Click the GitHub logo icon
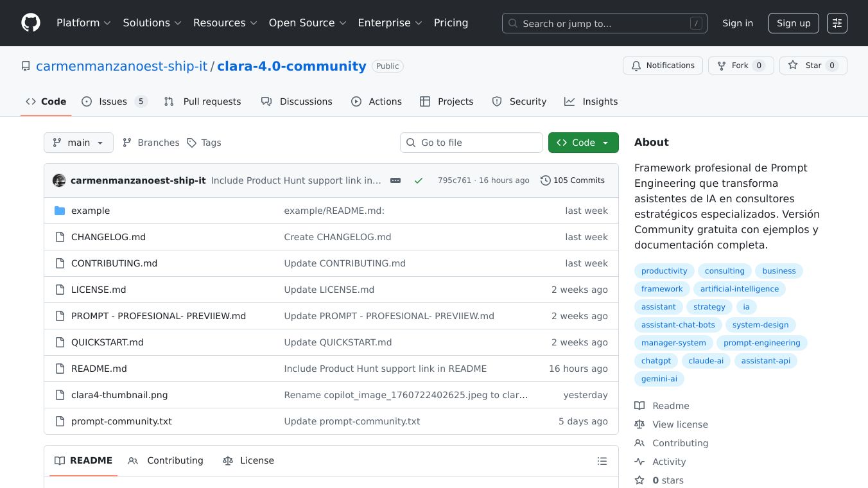 pos(31,23)
